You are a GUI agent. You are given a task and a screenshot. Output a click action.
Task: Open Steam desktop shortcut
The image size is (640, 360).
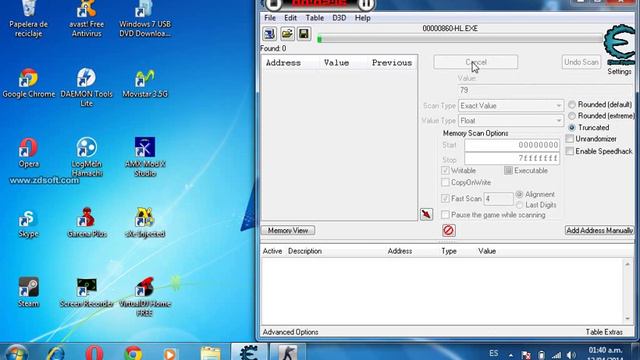29,293
